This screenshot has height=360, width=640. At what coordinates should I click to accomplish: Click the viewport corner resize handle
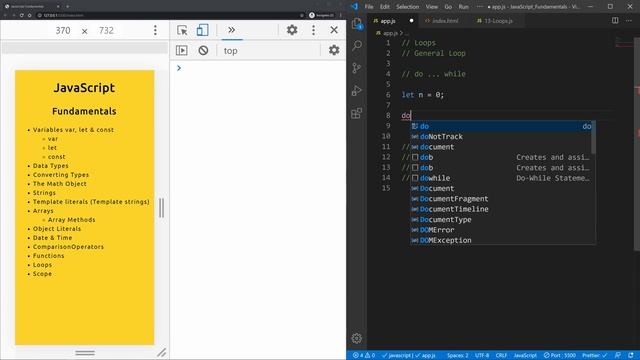coord(162,352)
